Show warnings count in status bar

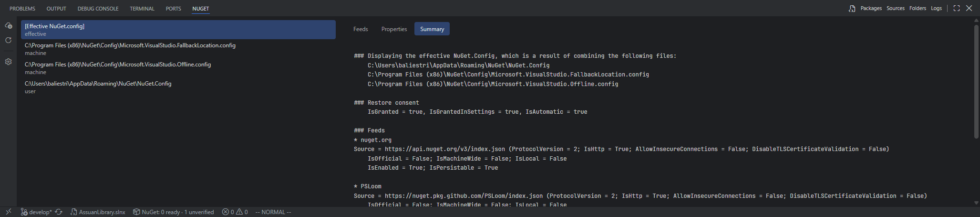[x=242, y=212]
